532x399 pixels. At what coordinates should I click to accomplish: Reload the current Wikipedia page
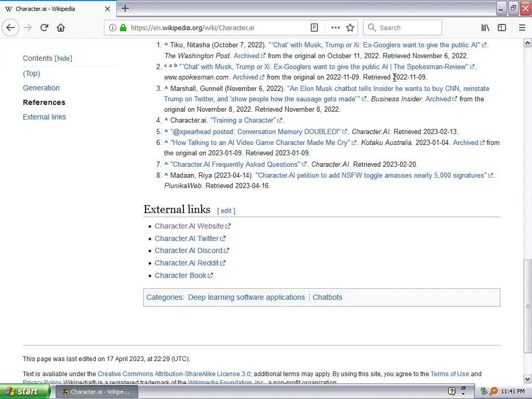(x=44, y=28)
